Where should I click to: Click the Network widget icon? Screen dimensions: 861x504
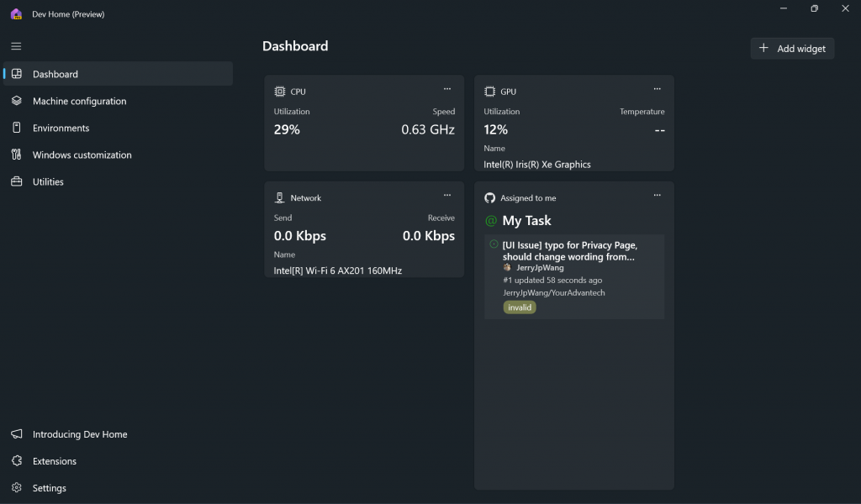click(280, 198)
